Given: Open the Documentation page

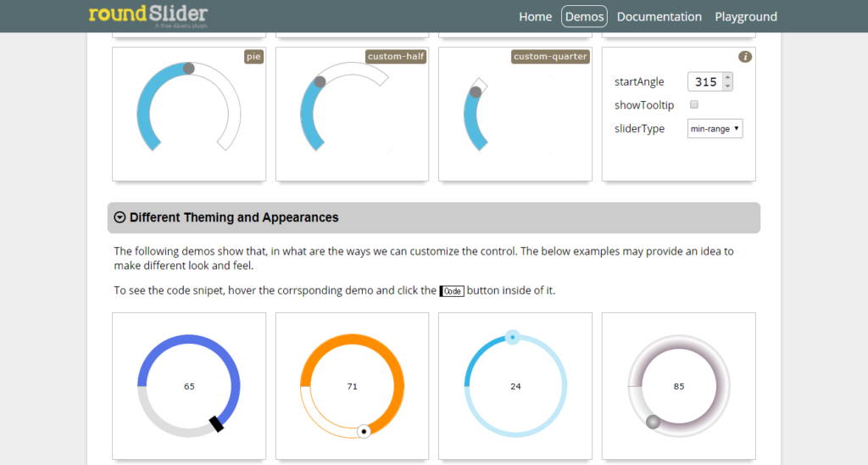Looking at the screenshot, I should coord(659,16).
